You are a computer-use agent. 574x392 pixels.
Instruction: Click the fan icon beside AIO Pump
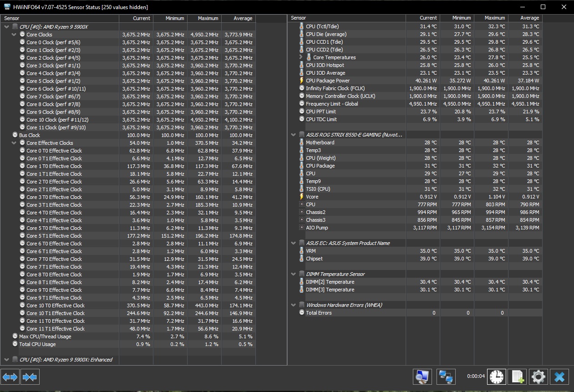pos(301,228)
